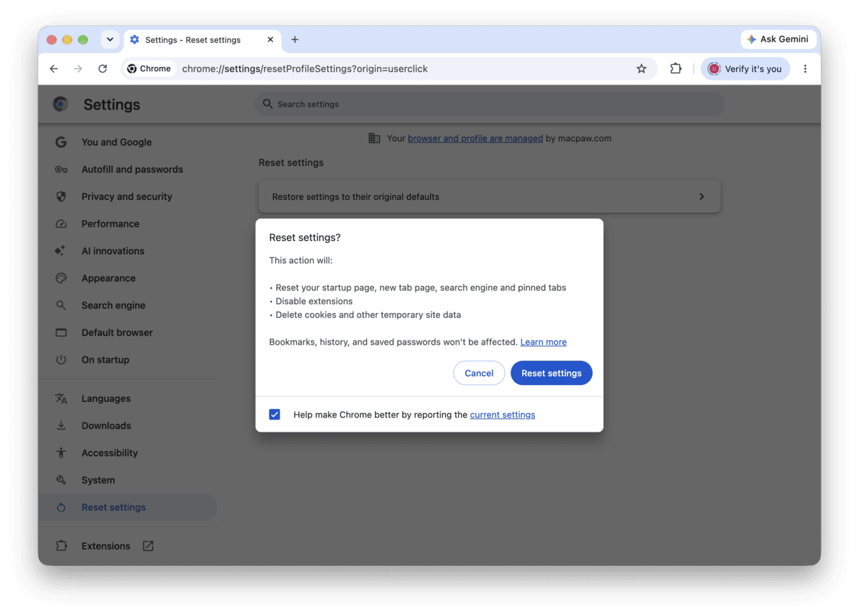The image size is (859, 616).
Task: Click the Verify it's you profile chip
Action: 745,69
